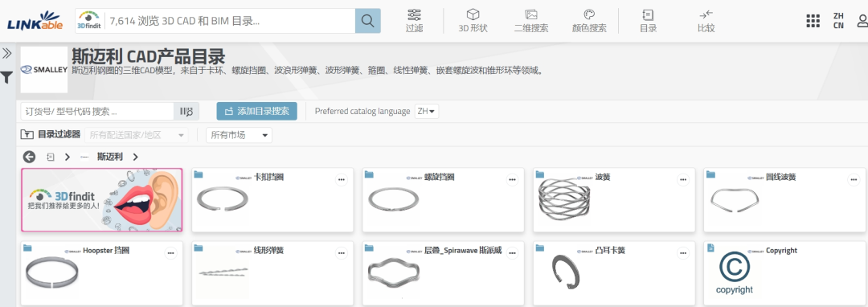Viewport: 868px width, 307px height.
Task: Open 3D 形状 shape search
Action: [x=473, y=21]
